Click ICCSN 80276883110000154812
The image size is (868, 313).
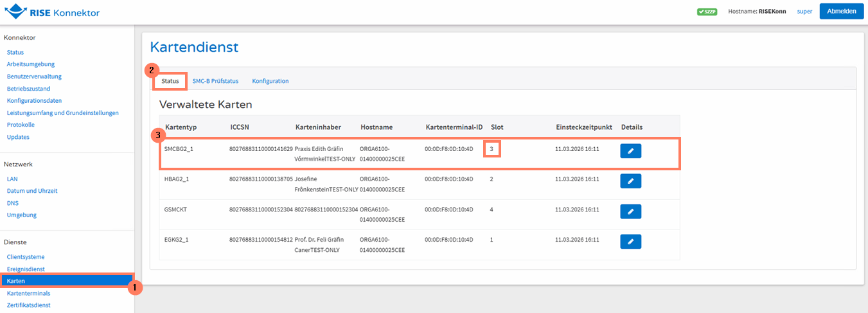261,240
